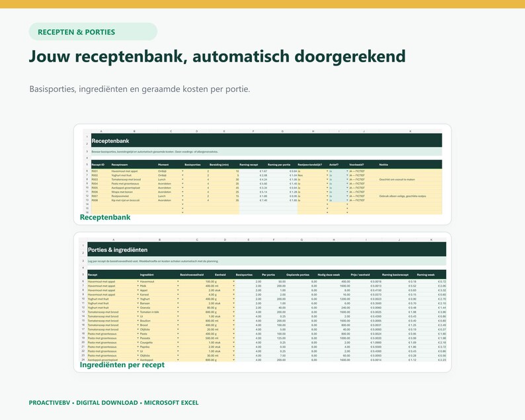Select the Receptnaam column header
525x420 pixels.
pyautogui.click(x=120, y=165)
